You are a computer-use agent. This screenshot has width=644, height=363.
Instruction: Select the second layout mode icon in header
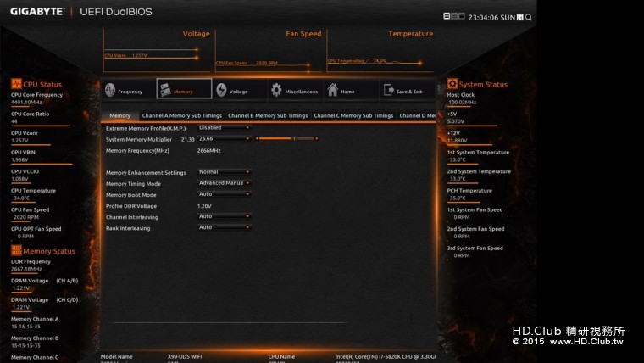coord(454,16)
